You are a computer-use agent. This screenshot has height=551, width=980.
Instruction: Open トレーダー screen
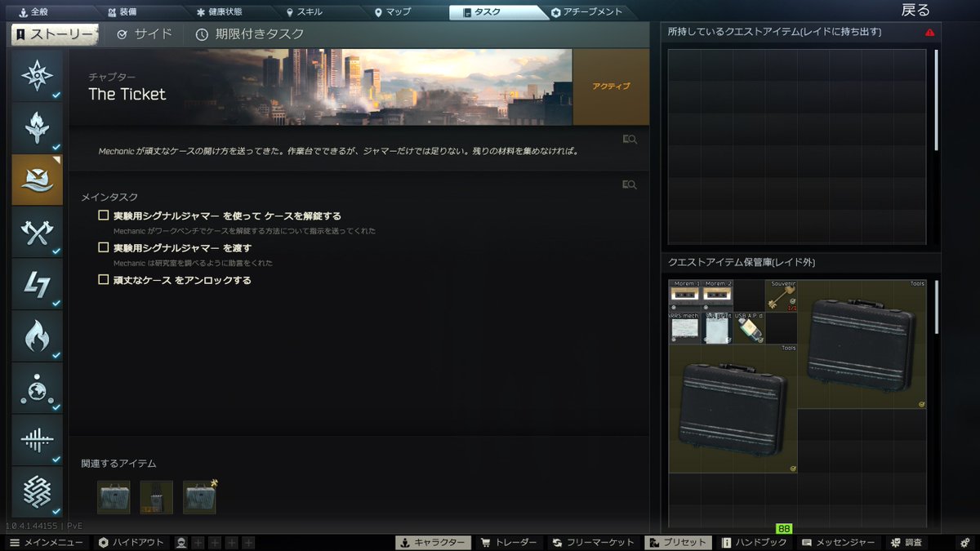click(x=509, y=543)
